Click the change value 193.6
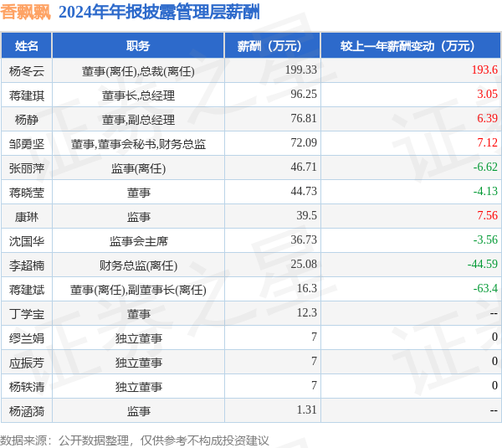This screenshot has height=448, width=502. click(484, 70)
